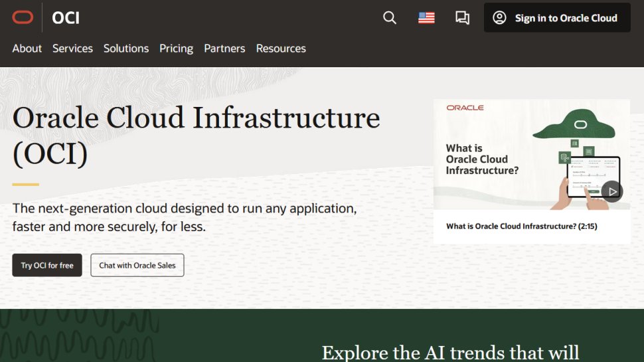Click the user profile icon in sign-in button

499,18
